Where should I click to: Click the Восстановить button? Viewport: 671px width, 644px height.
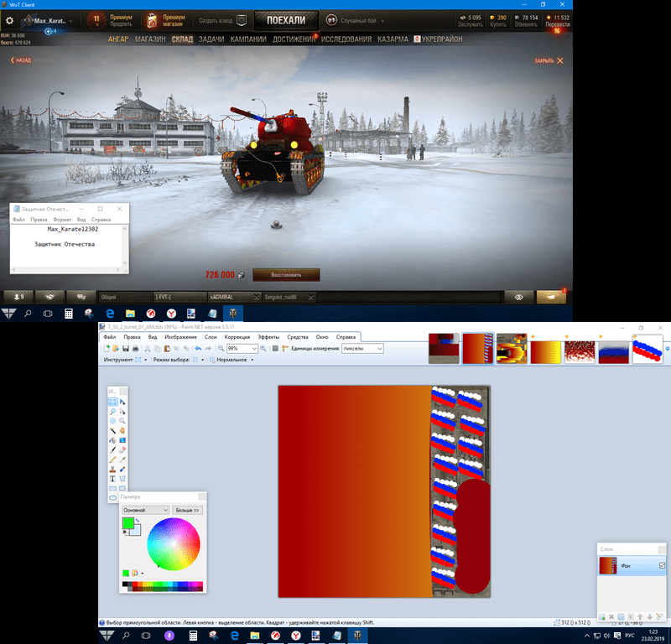tap(286, 275)
